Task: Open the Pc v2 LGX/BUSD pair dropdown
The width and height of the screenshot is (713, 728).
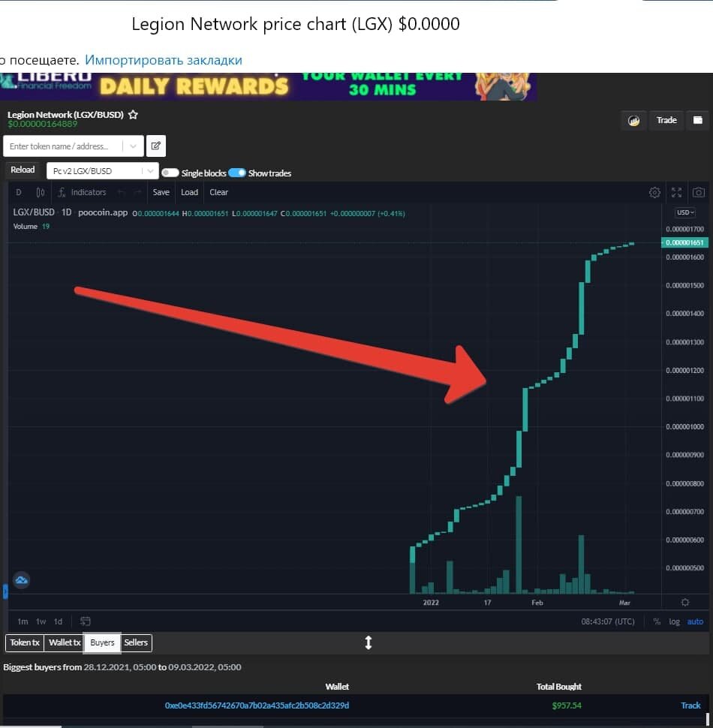Action: coord(103,171)
